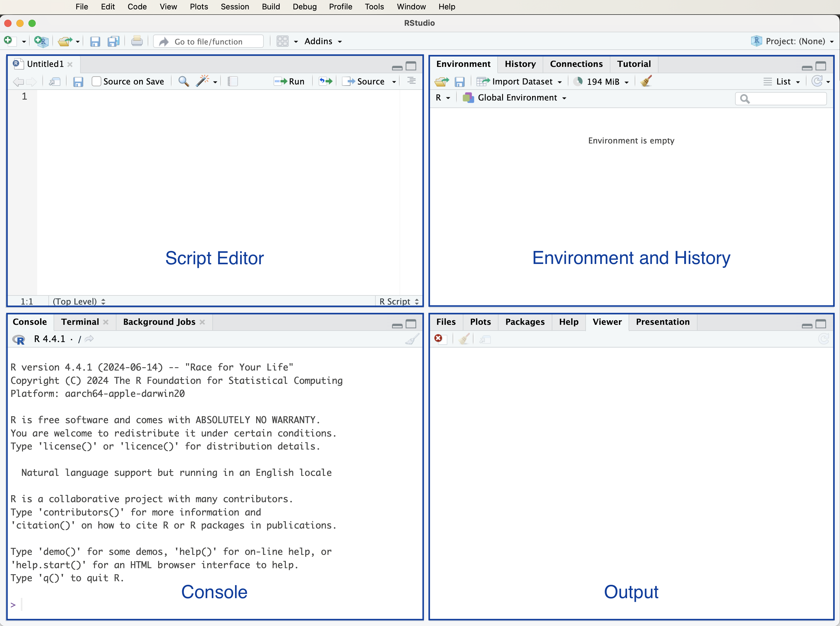840x626 pixels.
Task: Open the New File dropdown arrow
Action: (24, 42)
